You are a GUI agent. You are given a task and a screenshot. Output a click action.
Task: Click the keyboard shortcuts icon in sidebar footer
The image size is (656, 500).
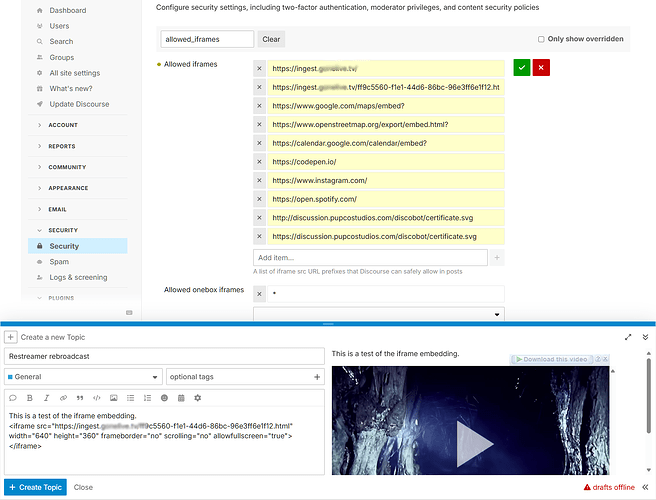[129, 313]
